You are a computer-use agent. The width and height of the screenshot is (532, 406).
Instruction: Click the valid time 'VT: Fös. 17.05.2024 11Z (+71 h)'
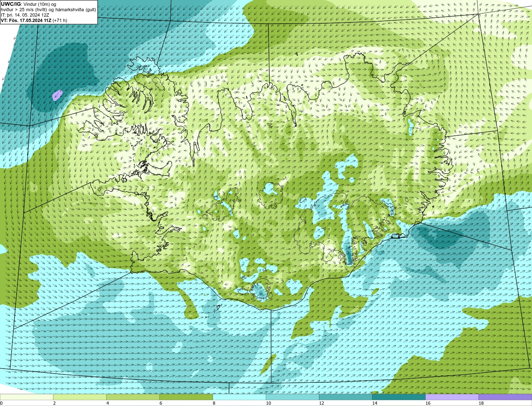(x=34, y=20)
